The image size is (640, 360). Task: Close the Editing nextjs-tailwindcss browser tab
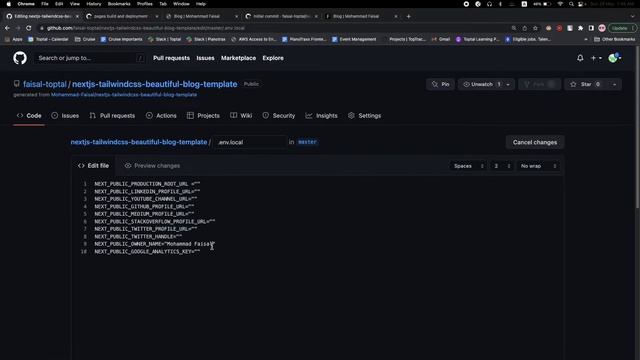pos(77,16)
